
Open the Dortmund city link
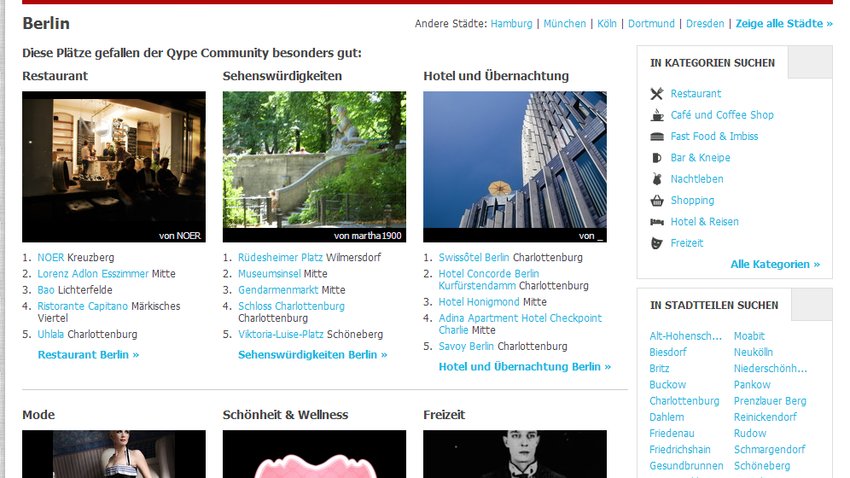point(651,23)
